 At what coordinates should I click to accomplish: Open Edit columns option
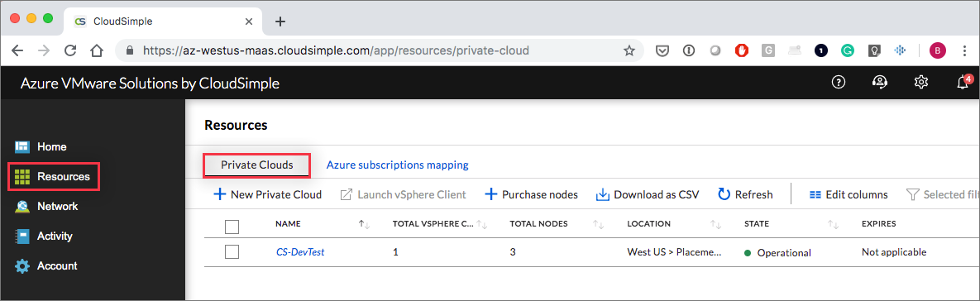pos(849,195)
